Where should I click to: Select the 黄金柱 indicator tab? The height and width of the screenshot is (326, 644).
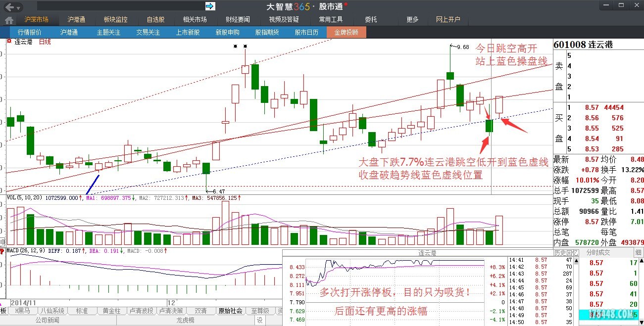(x=111, y=311)
